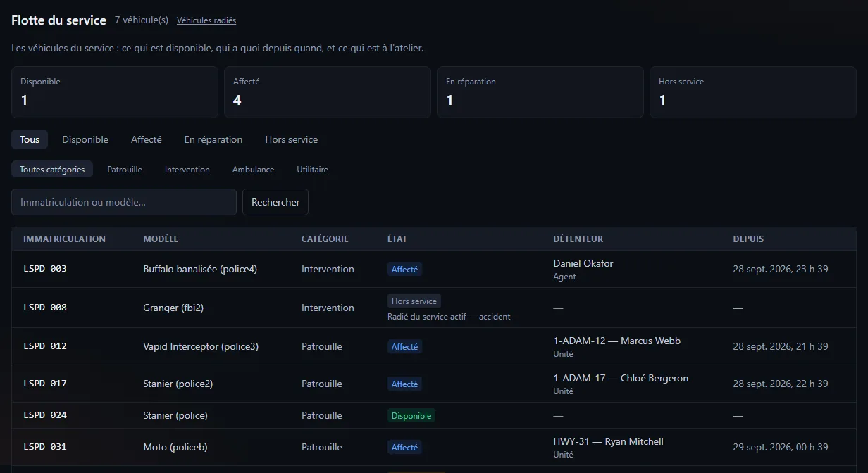
Task: Click the Affecté summary card showing 4
Action: tap(328, 92)
